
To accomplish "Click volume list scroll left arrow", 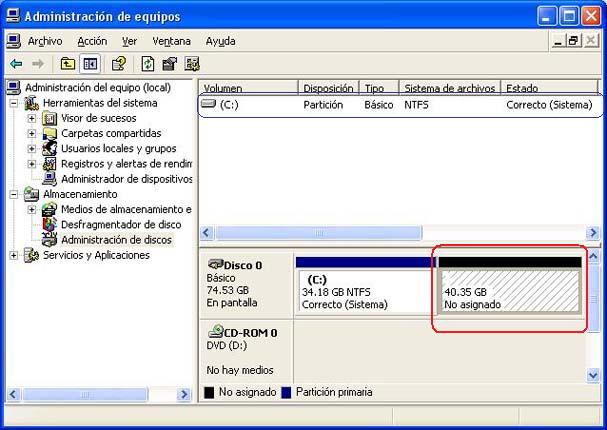I will pos(206,233).
